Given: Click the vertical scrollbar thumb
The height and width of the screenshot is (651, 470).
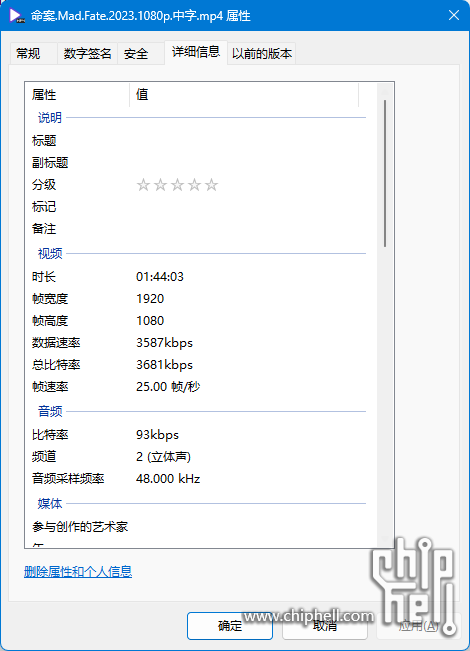Looking at the screenshot, I should point(385,174).
